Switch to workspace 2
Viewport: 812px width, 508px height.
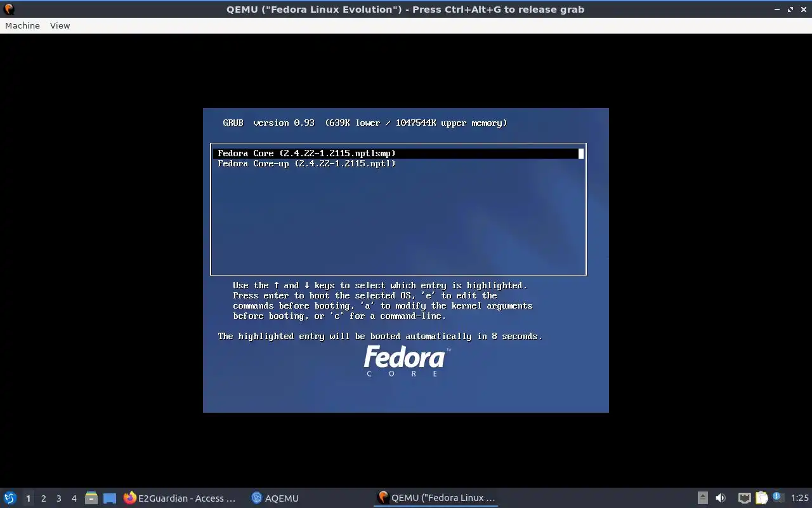point(43,498)
